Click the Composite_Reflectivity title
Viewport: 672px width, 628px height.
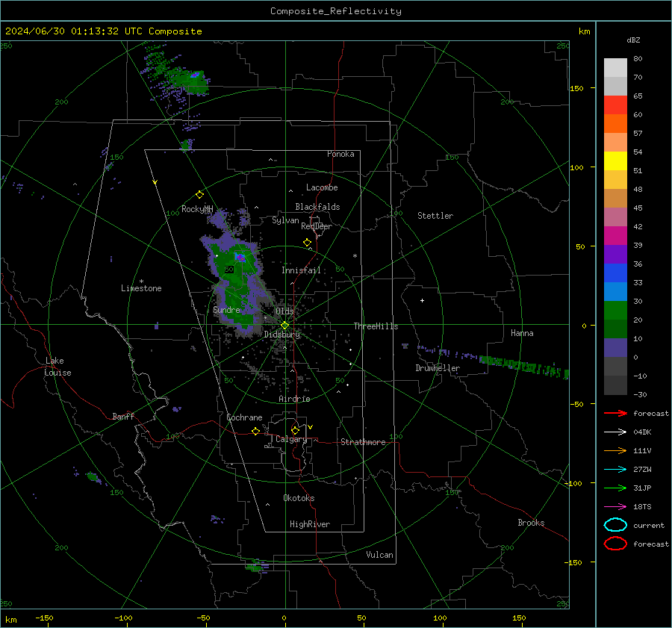335,11
